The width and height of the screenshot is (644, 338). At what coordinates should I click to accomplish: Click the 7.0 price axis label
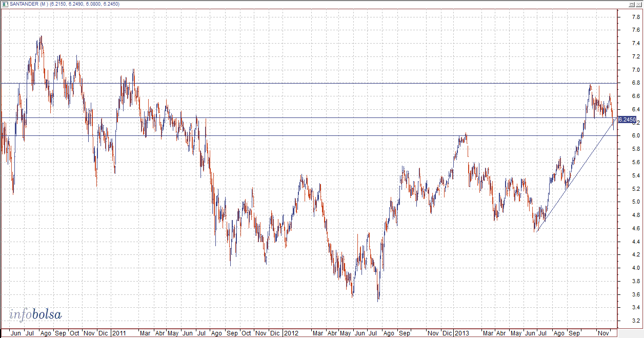635,70
